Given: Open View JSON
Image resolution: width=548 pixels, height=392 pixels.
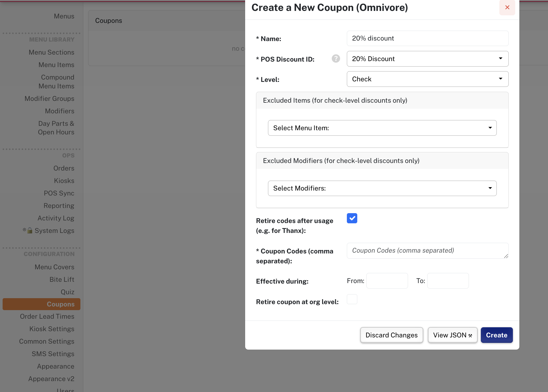Looking at the screenshot, I should [x=453, y=335].
